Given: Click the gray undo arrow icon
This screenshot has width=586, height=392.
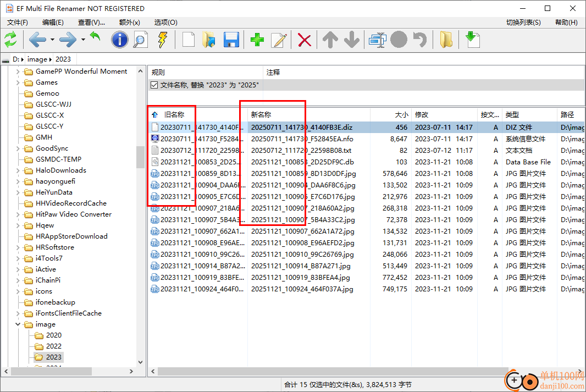Looking at the screenshot, I should [x=420, y=40].
